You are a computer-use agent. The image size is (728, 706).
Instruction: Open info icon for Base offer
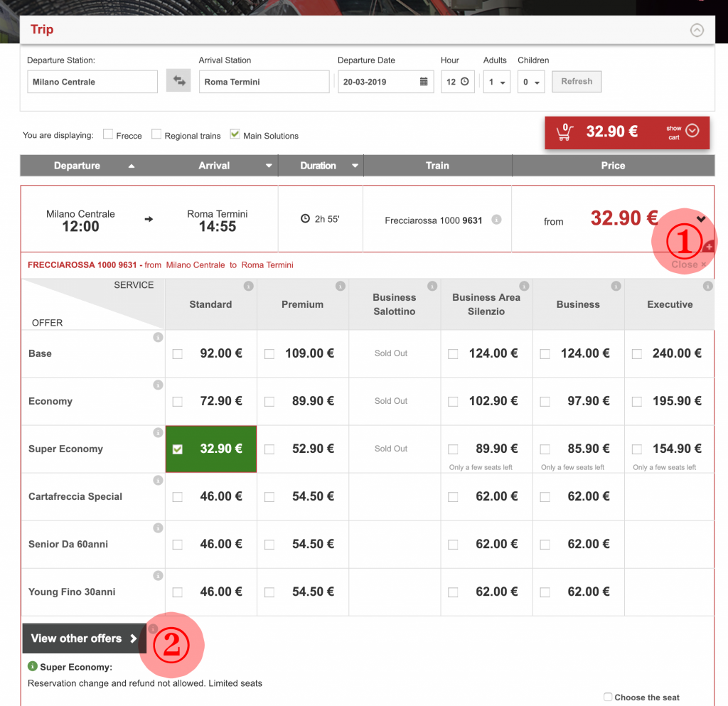click(x=158, y=338)
